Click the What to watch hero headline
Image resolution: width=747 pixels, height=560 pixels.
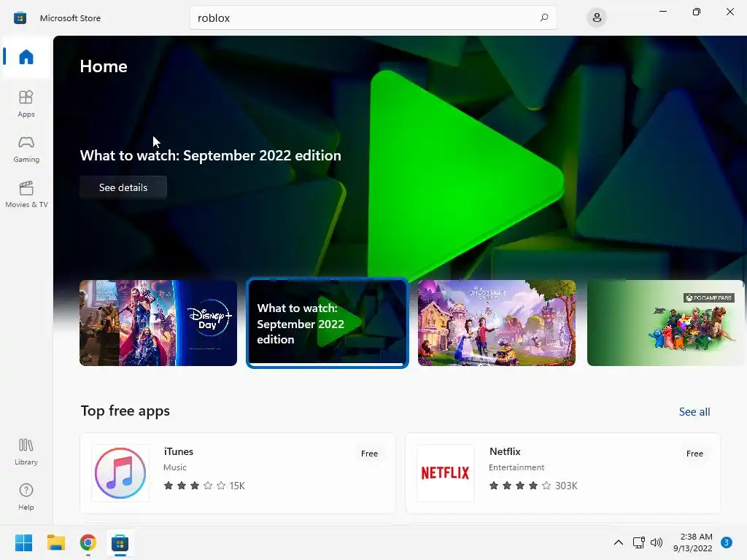[211, 156]
